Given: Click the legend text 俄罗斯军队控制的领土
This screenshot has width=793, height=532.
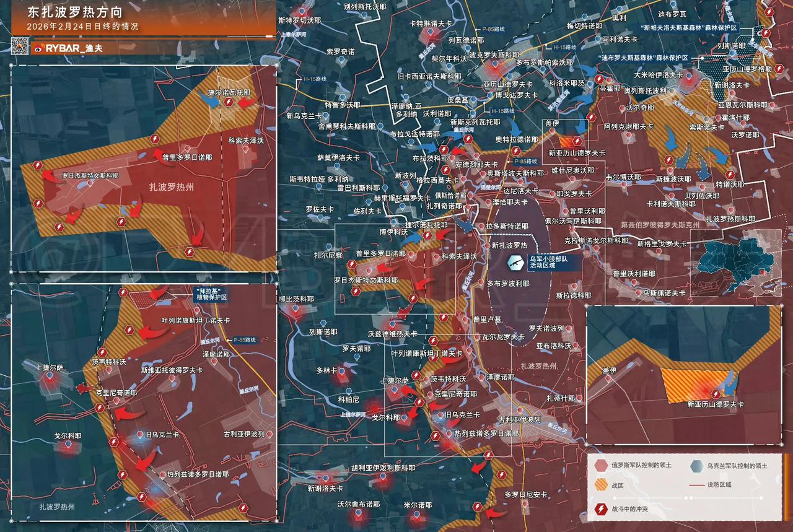Looking at the screenshot, I should pos(641,466).
